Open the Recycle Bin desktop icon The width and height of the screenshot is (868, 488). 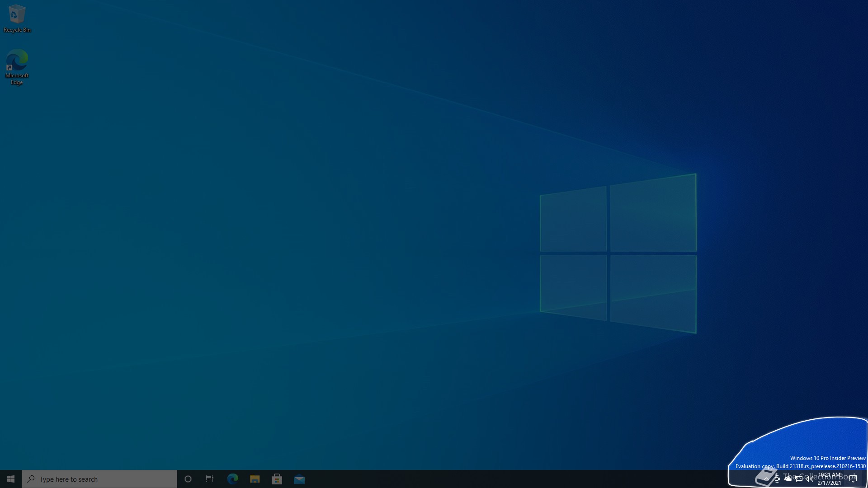pos(17,19)
